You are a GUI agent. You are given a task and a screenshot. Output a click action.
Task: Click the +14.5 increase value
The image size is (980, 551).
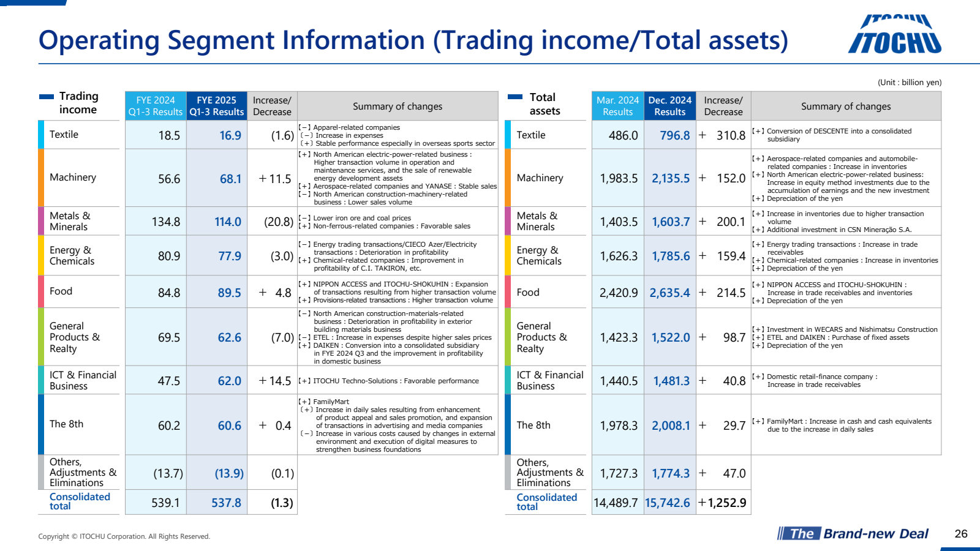pyautogui.click(x=274, y=381)
